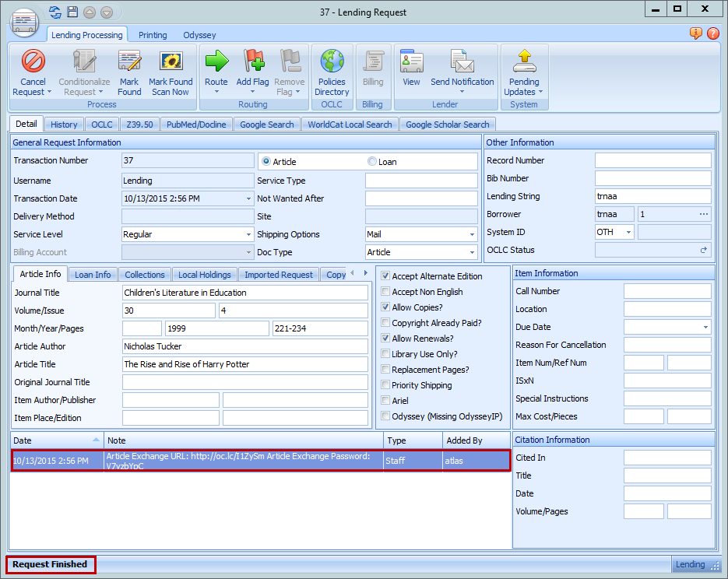Click the Send Notification envelope icon

point(462,62)
